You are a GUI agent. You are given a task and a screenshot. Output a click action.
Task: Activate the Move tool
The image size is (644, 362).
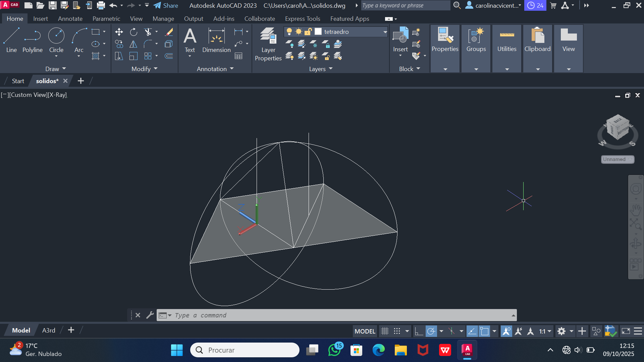pos(119,32)
